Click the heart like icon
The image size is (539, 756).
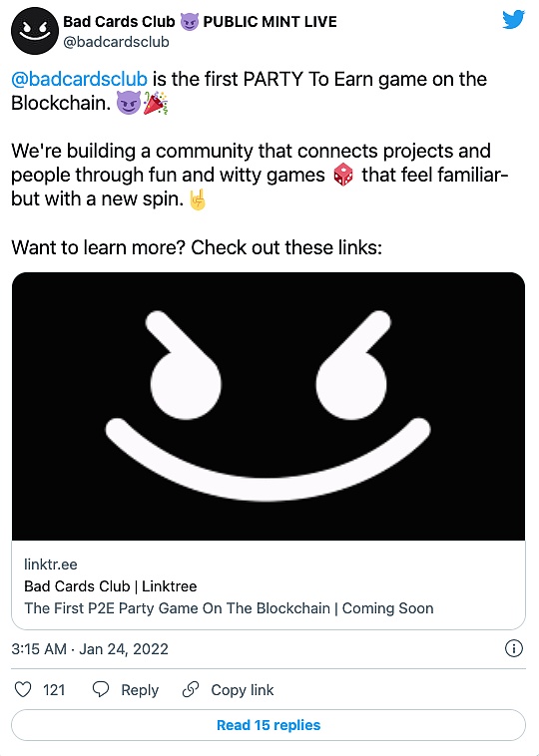pyautogui.click(x=23, y=690)
